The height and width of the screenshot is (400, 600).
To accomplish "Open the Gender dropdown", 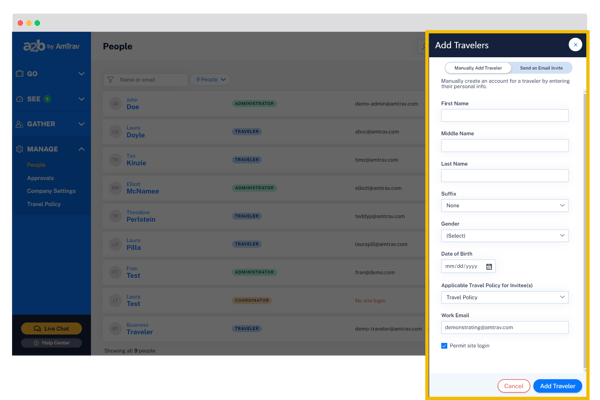I will (504, 236).
